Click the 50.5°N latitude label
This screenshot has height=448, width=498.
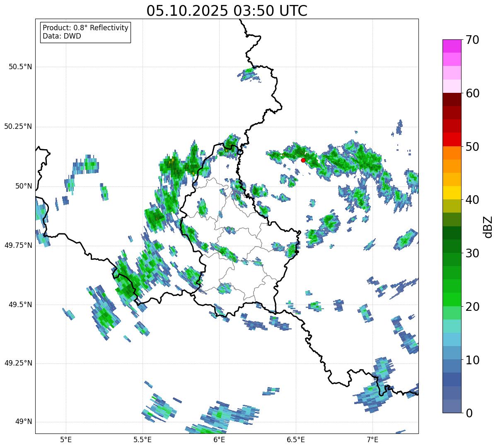(21, 67)
